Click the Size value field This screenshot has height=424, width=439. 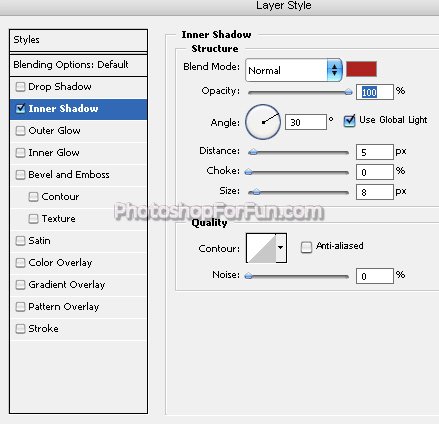tap(375, 192)
